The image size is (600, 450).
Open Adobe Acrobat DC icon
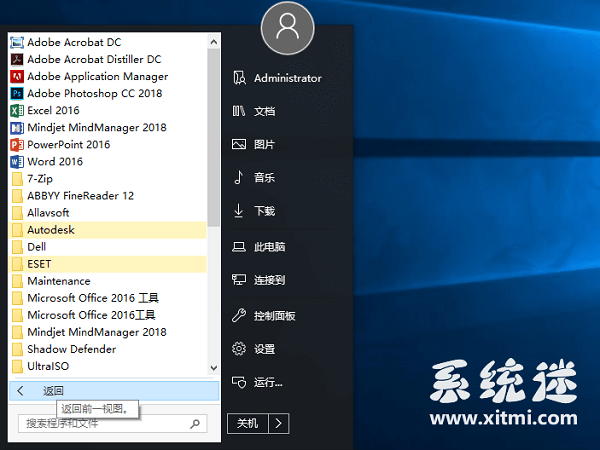pos(17,42)
